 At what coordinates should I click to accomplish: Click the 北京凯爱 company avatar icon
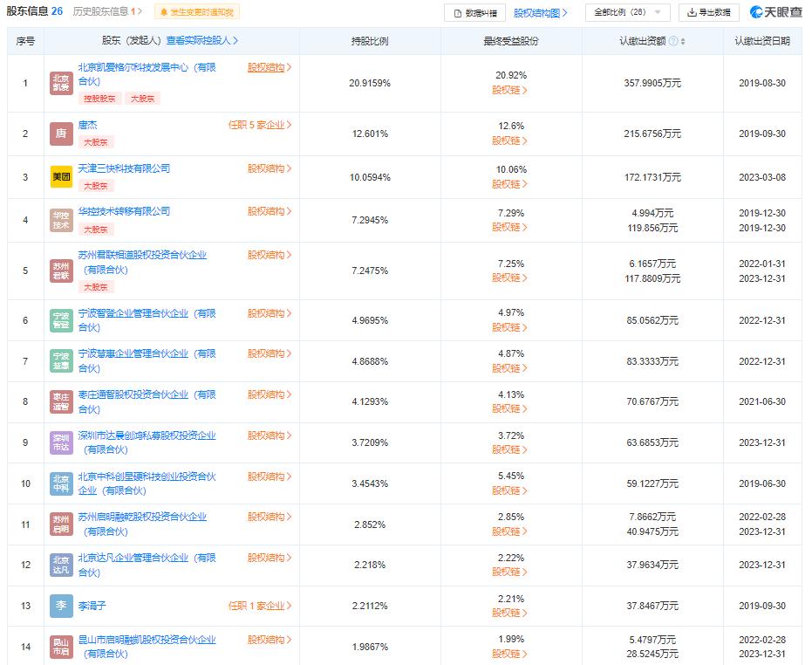click(61, 83)
